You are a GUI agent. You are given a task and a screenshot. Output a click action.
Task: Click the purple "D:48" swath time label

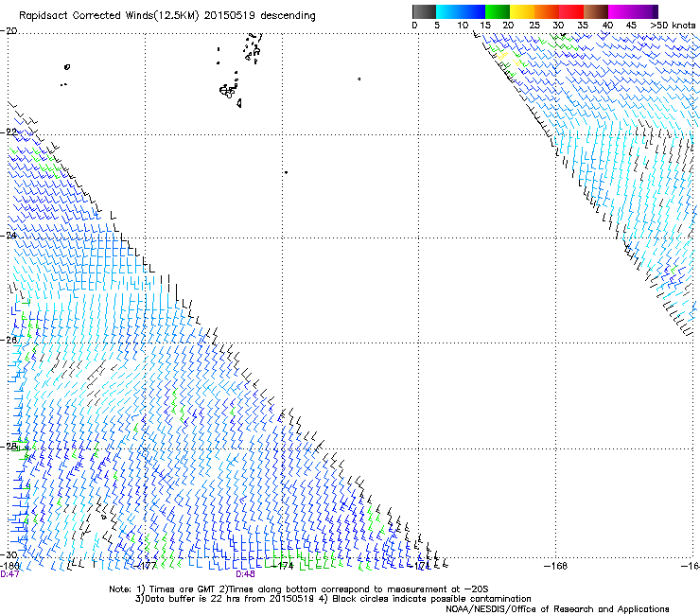click(x=245, y=574)
